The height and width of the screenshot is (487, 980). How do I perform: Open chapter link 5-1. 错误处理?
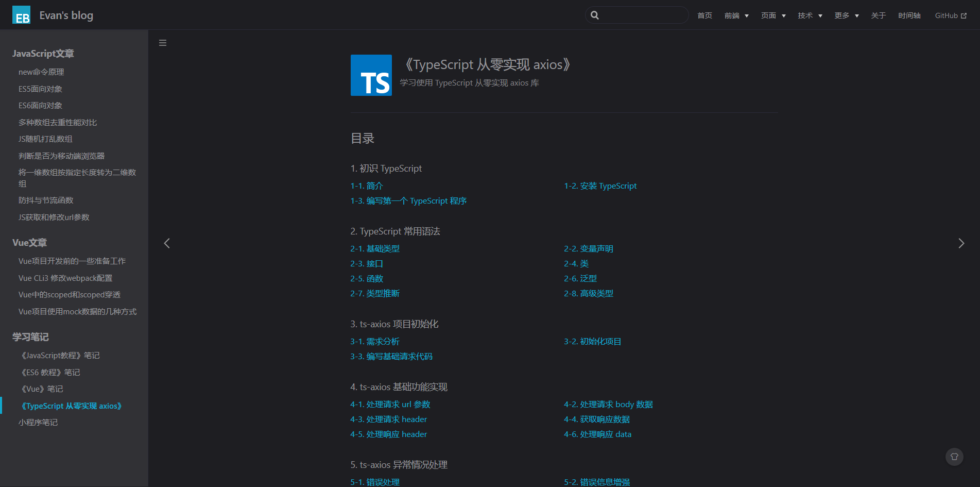point(375,482)
